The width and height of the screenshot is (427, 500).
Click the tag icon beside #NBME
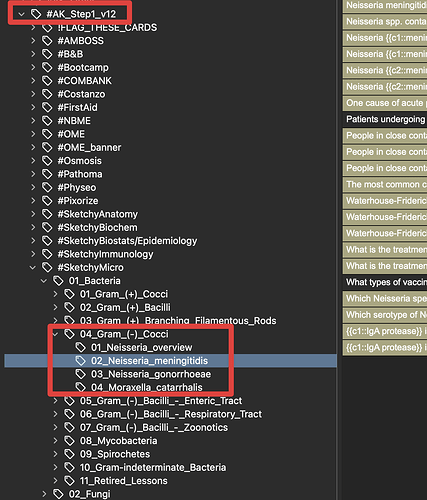click(x=47, y=121)
